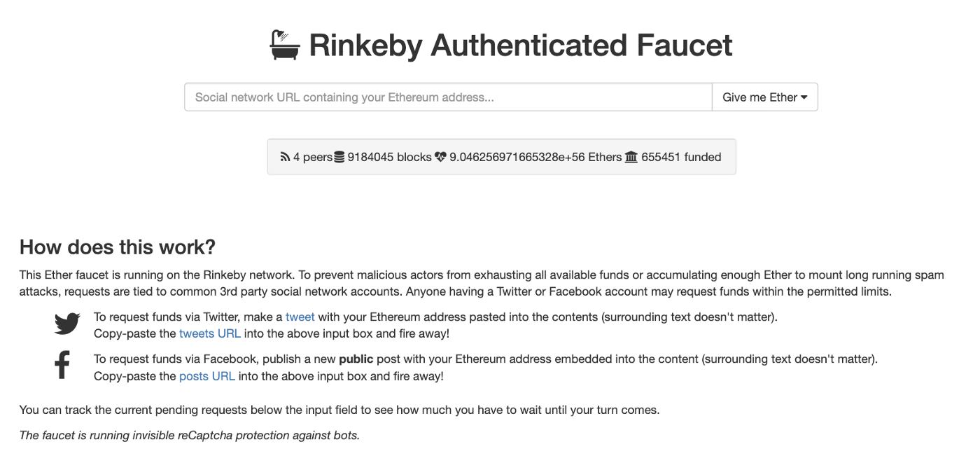Click the Ethers balance value text
Screen dimensions: 980x463
[x=535, y=157]
